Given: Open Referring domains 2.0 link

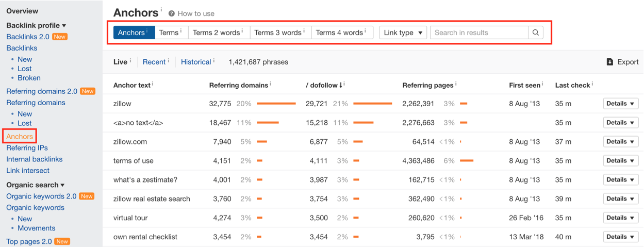Looking at the screenshot, I should tap(42, 91).
